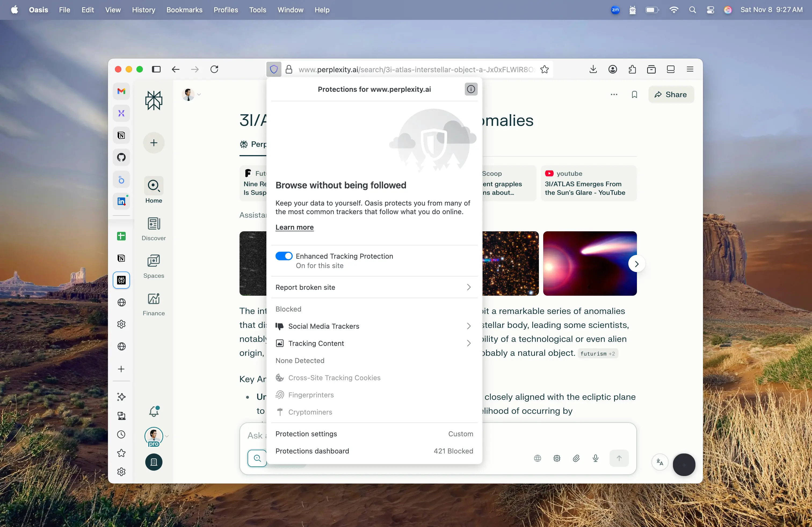Open LinkedIn shortcut in sidebar
The height and width of the screenshot is (527, 812).
coord(121,201)
